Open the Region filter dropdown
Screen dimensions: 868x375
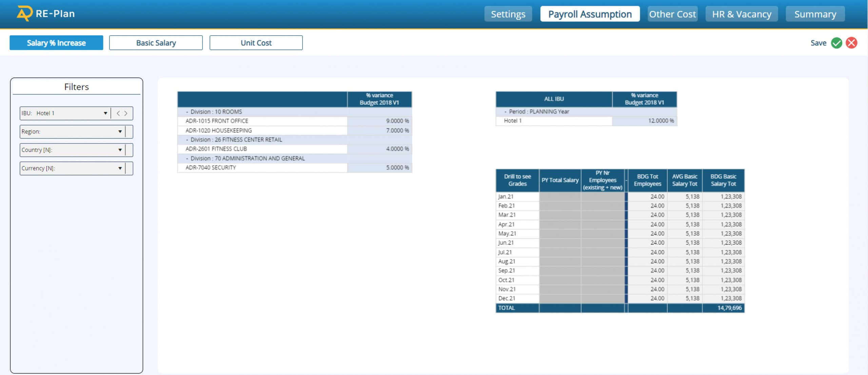click(120, 132)
